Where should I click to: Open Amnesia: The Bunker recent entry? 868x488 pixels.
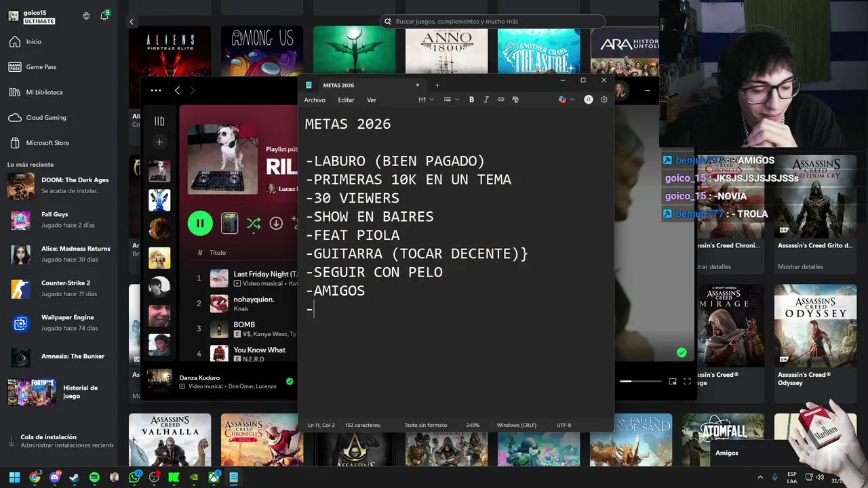click(58, 357)
